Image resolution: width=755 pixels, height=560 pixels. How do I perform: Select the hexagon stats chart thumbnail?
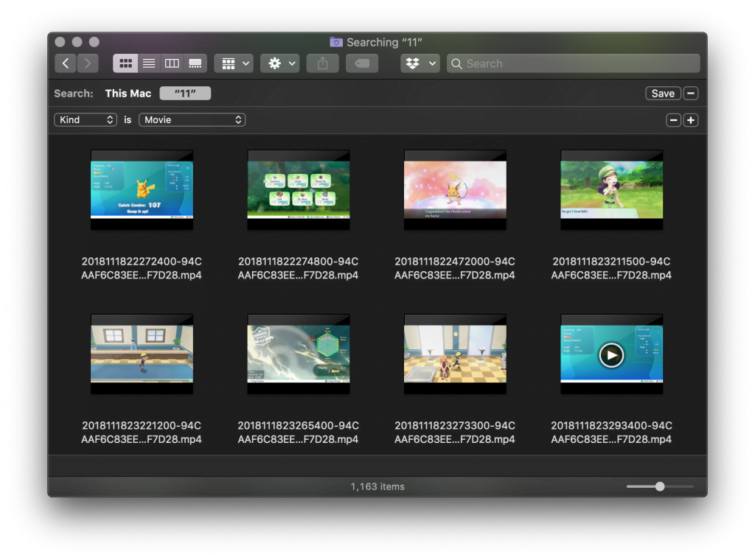pyautogui.click(x=299, y=354)
